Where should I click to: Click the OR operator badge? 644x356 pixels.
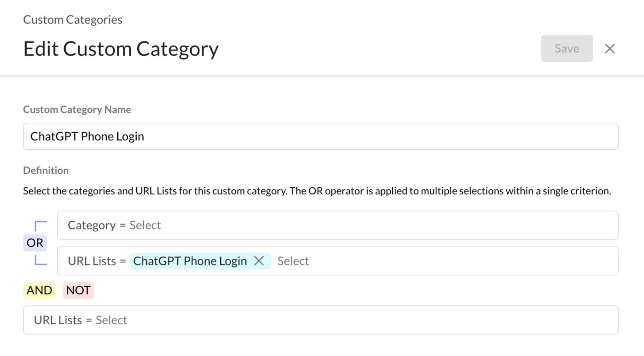[x=35, y=243]
